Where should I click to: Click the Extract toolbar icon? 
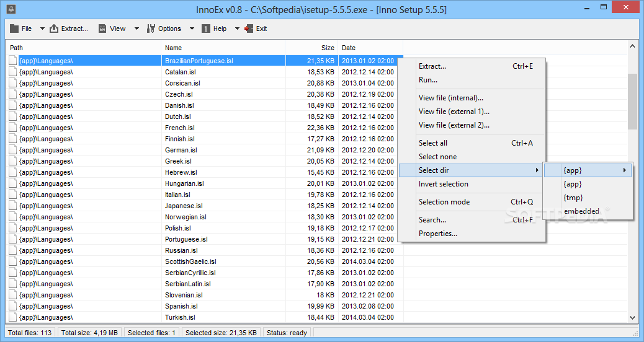pyautogui.click(x=54, y=28)
